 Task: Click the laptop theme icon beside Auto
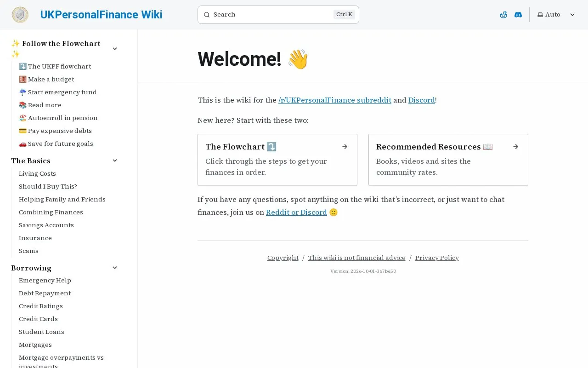[x=540, y=15]
